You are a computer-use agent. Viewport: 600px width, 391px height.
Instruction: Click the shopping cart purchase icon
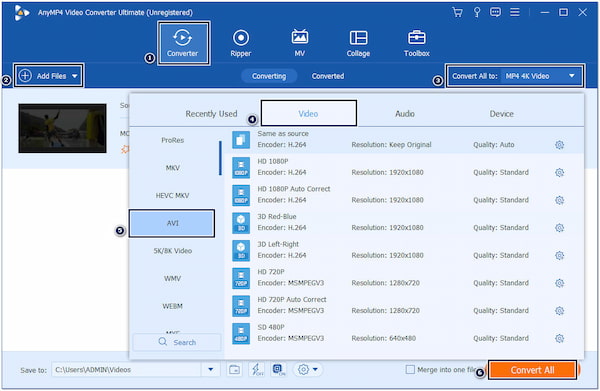(457, 13)
